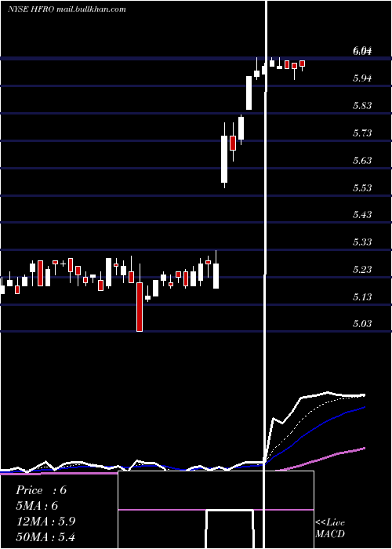Image resolution: width=392 pixels, height=549 pixels.
Task: Click the 5.13 price axis label
Action: click(x=362, y=297)
